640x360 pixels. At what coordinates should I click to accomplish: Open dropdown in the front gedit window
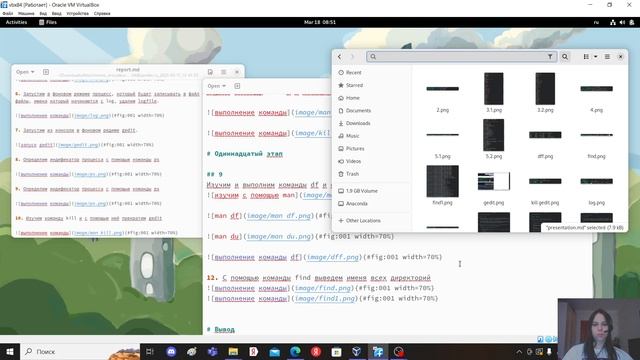[x=216, y=86]
